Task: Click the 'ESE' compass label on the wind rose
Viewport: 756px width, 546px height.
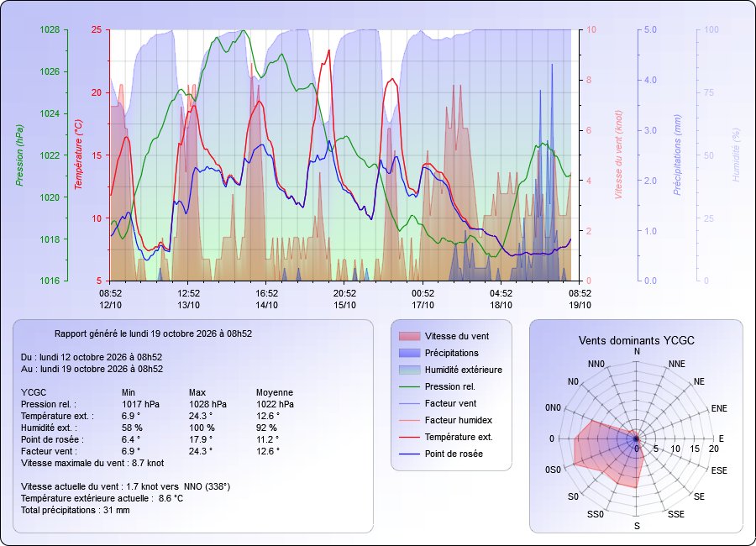Action: coord(719,470)
